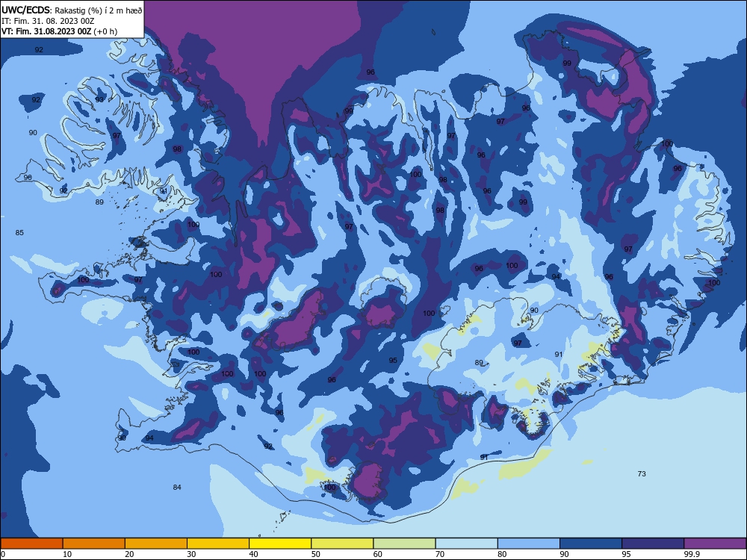747x560 pixels.
Task: Click the medium blue 90–95 legend swatch
Action: (x=591, y=544)
